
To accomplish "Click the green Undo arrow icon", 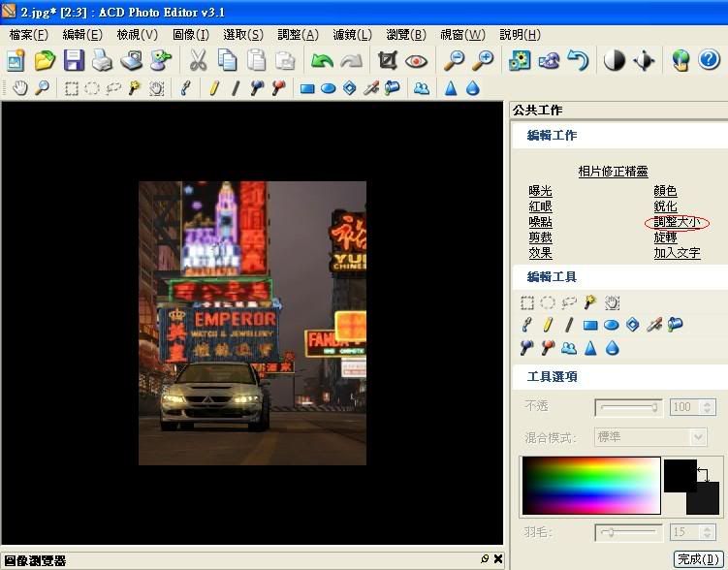I will click(322, 61).
